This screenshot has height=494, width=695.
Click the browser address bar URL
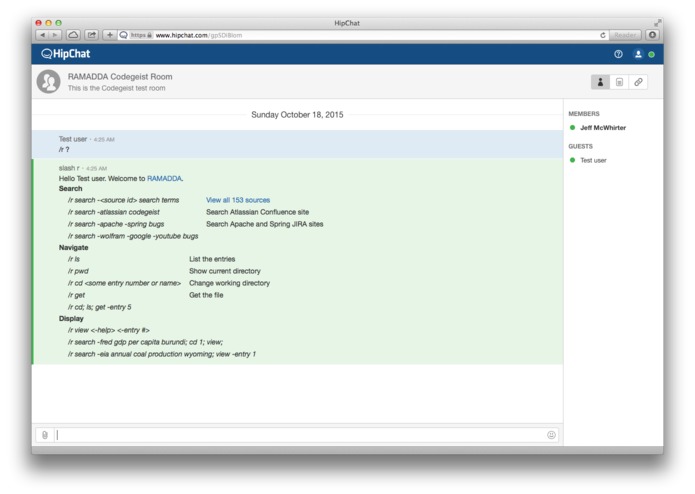coord(199,35)
